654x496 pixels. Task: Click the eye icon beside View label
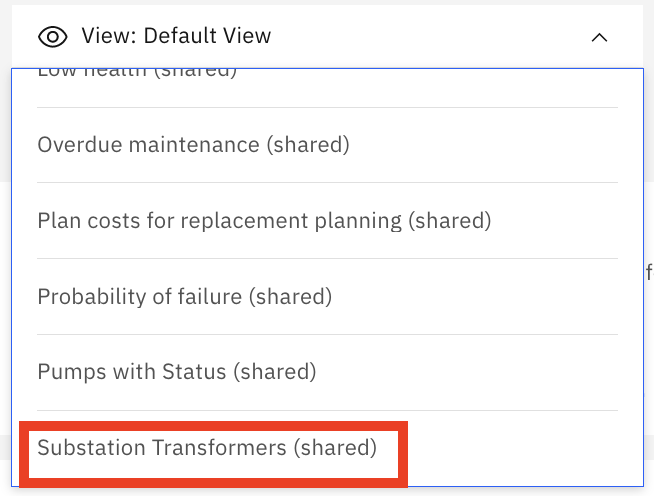pyautogui.click(x=53, y=37)
